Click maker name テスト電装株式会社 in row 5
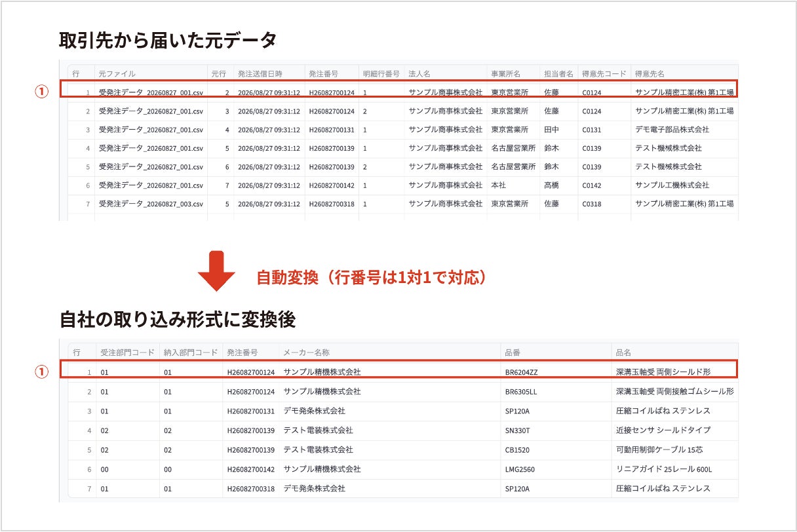The width and height of the screenshot is (797, 532). click(x=318, y=450)
